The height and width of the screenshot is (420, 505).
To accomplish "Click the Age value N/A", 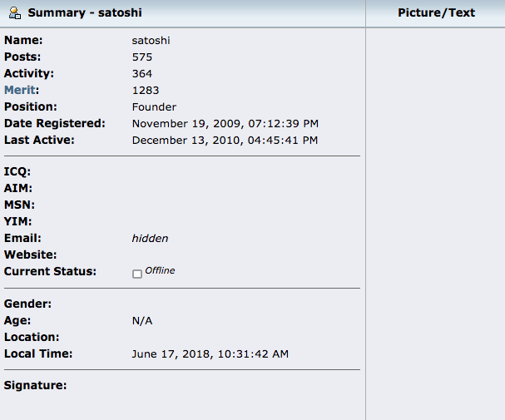I will coord(142,321).
